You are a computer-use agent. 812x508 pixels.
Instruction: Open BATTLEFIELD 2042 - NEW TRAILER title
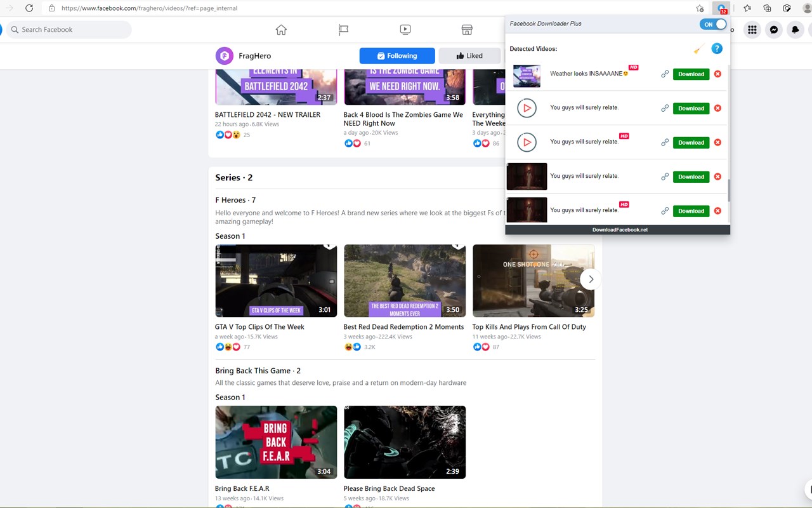click(268, 115)
